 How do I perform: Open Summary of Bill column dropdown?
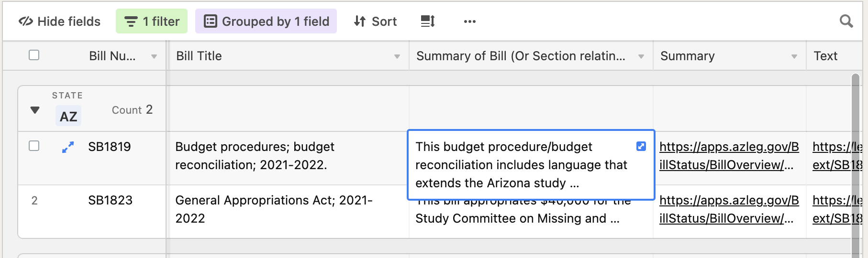pyautogui.click(x=641, y=56)
